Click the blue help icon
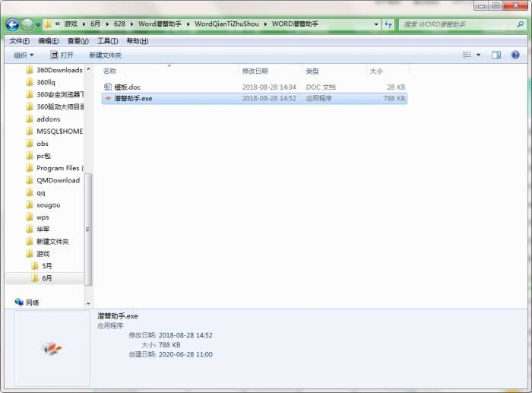The image size is (532, 393). pos(515,55)
